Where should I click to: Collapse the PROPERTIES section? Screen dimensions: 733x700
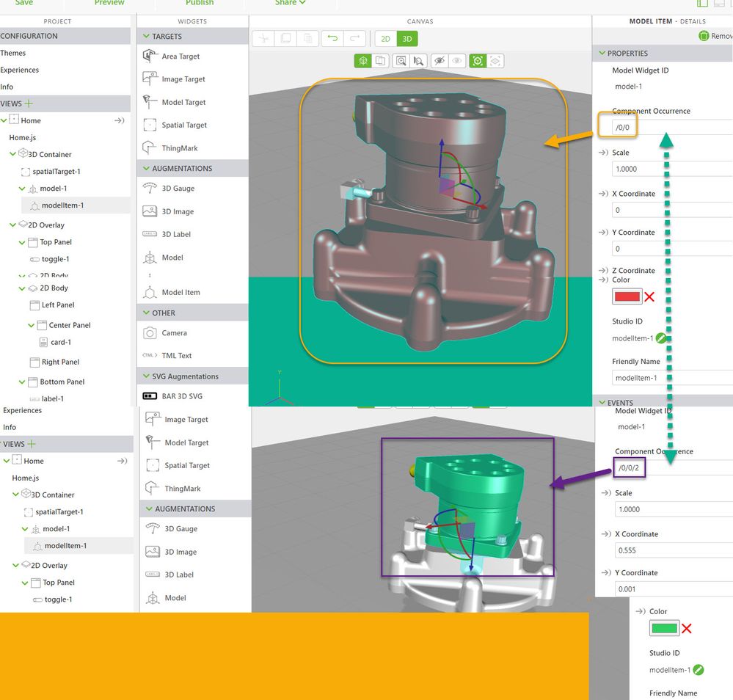pyautogui.click(x=602, y=54)
